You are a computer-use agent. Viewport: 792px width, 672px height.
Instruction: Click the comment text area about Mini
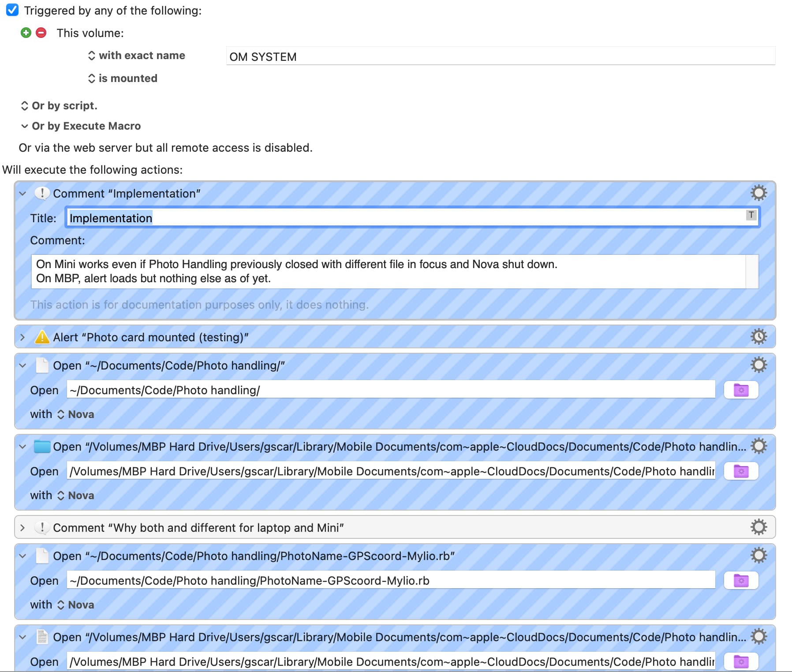(x=388, y=271)
